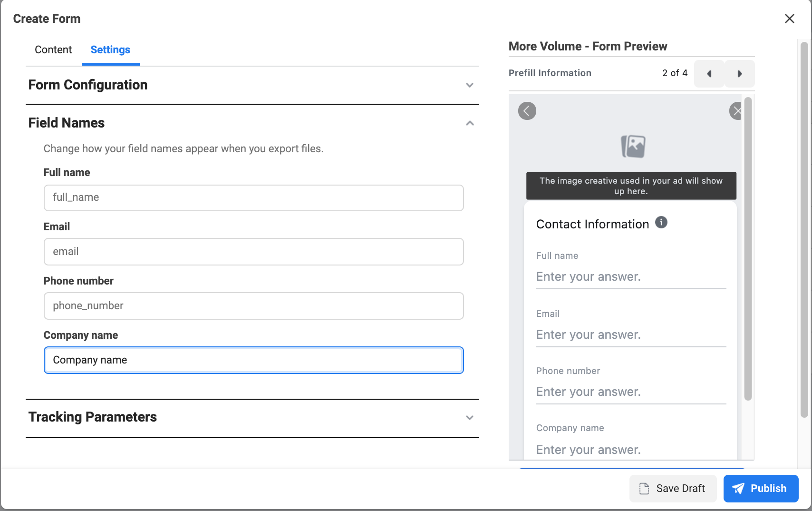Click Full name answer field in preview
Screen dimensions: 812x511
[630, 277]
